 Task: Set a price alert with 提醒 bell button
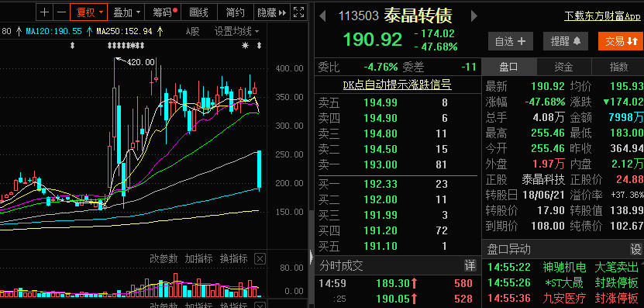(x=566, y=41)
